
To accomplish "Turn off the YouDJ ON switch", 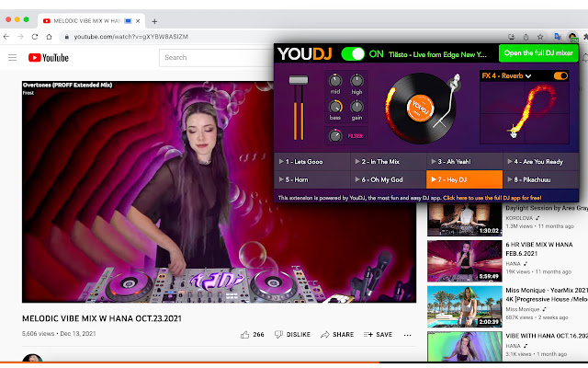I will point(353,54).
